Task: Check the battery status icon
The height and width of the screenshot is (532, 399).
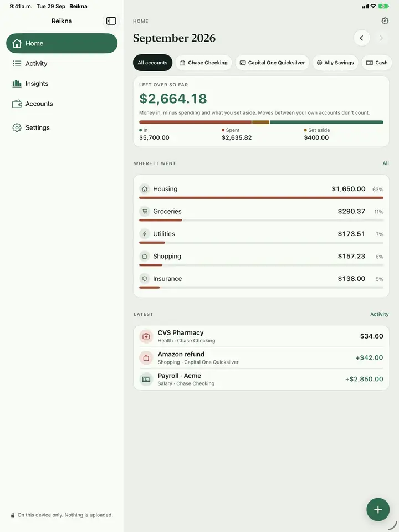Action: click(x=383, y=6)
